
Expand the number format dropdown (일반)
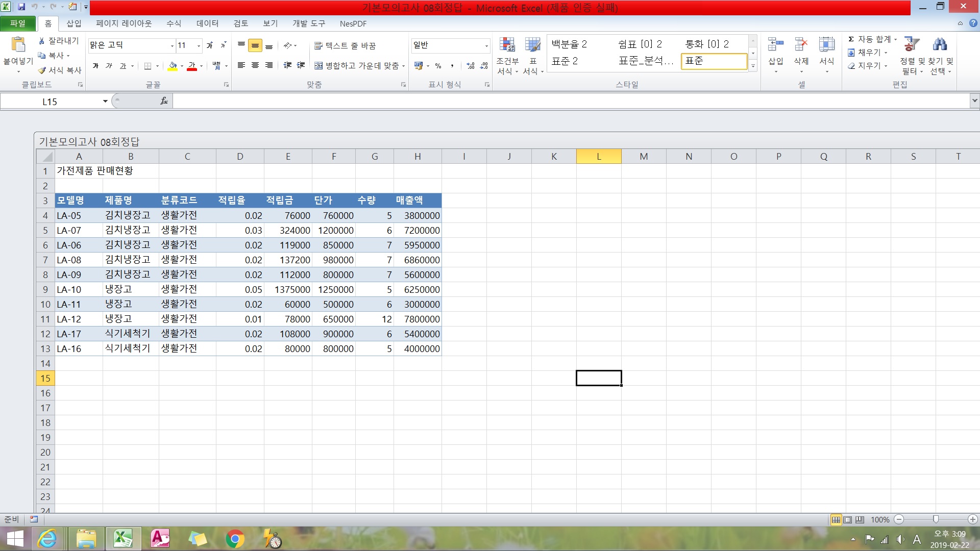click(x=486, y=46)
